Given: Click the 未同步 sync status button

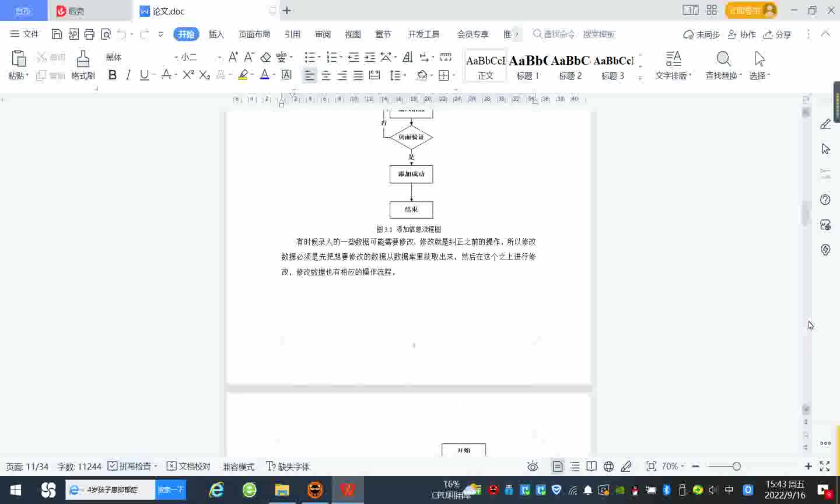Looking at the screenshot, I should (x=702, y=34).
